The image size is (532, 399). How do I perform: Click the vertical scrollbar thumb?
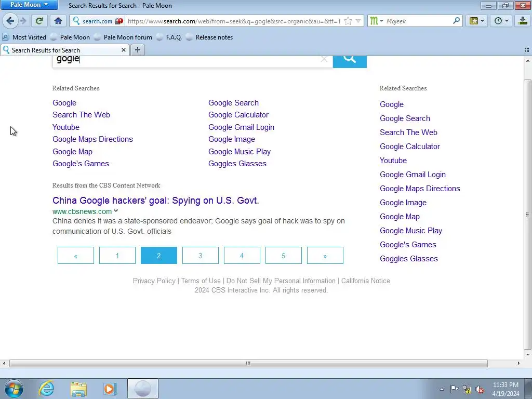tap(527, 215)
